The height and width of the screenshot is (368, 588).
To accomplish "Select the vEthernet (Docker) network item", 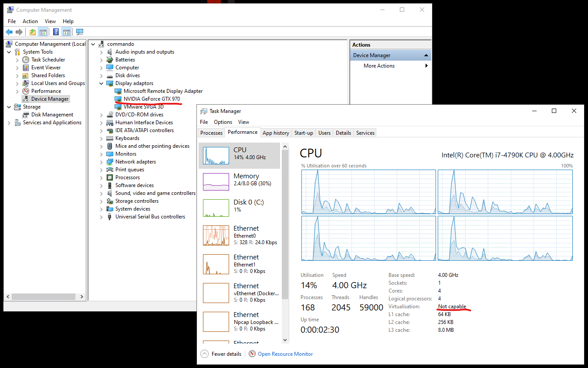I will (x=240, y=293).
